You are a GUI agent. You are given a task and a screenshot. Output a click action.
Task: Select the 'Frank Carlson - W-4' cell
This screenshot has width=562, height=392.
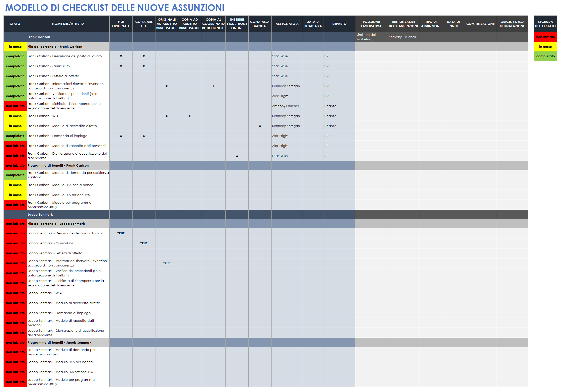68,116
